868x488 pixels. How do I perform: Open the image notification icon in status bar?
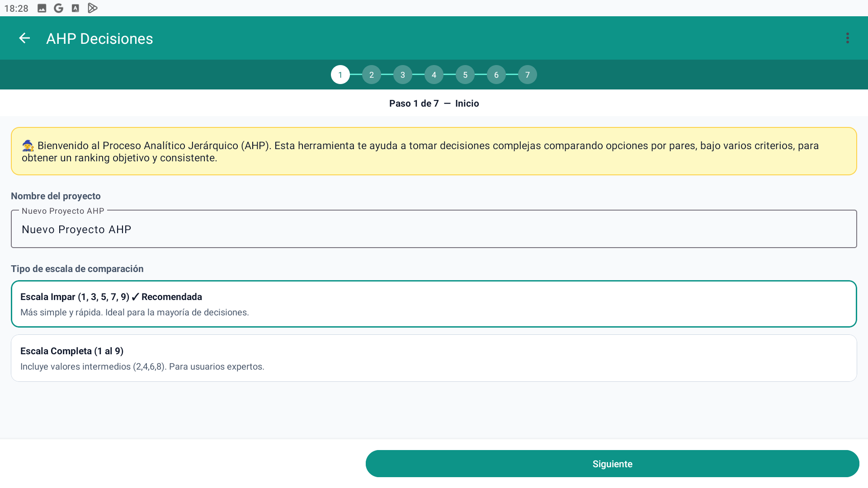[x=42, y=8]
